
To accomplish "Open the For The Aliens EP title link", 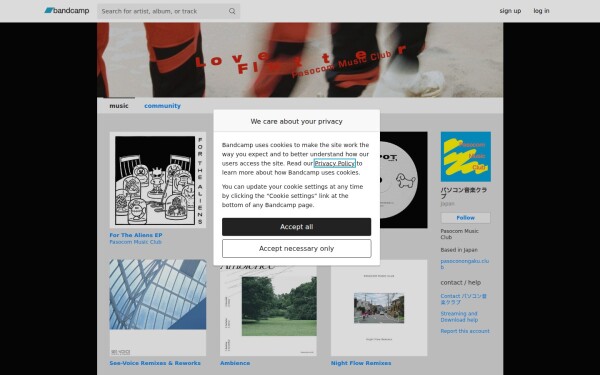I will point(136,235).
